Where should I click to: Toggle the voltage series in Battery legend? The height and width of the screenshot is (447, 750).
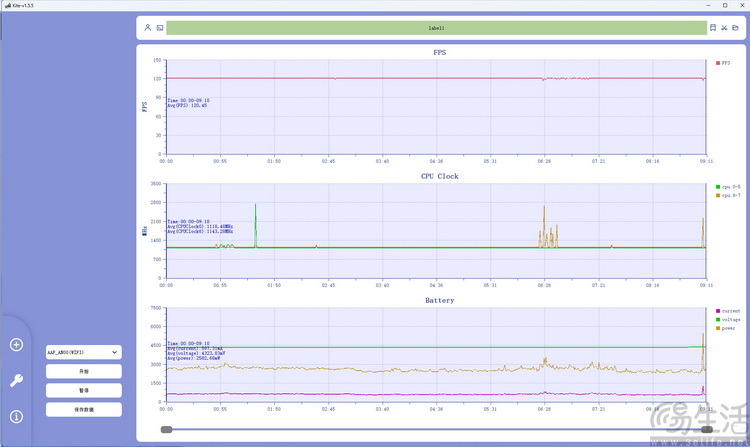tap(728, 319)
